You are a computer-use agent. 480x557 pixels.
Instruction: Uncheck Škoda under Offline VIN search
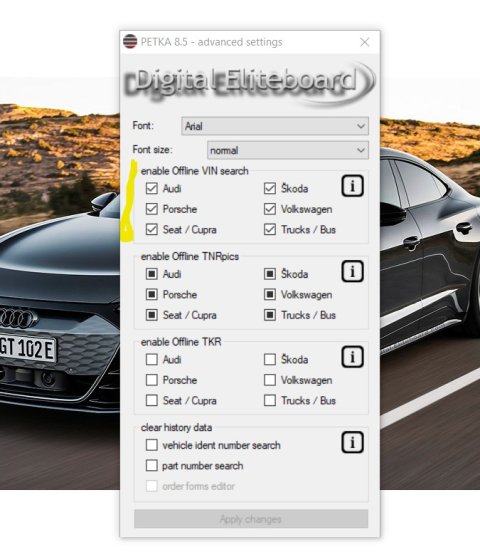click(270, 188)
